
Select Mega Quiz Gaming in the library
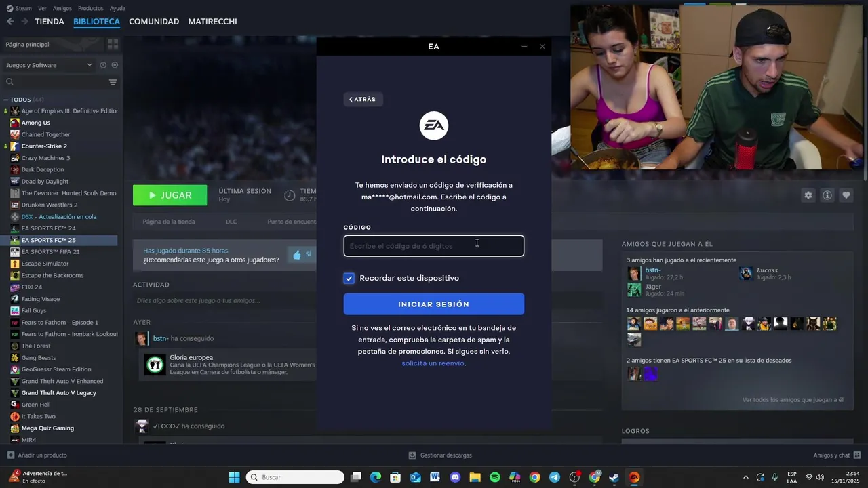point(47,428)
